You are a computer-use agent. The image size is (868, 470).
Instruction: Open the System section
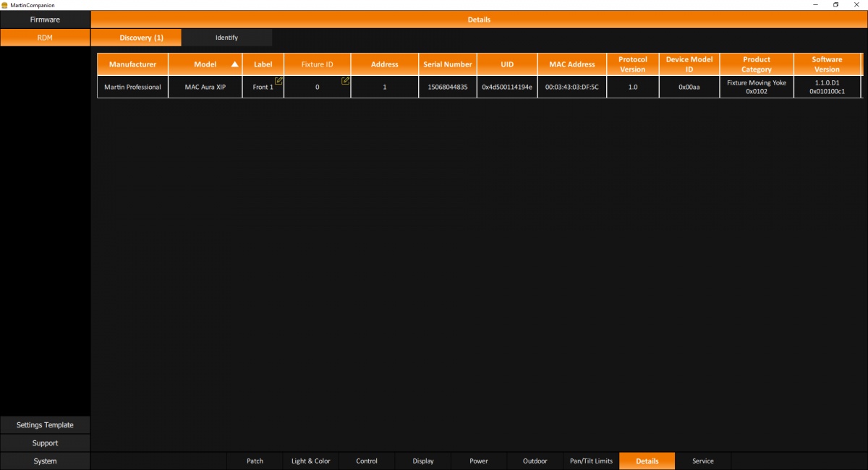coord(45,461)
